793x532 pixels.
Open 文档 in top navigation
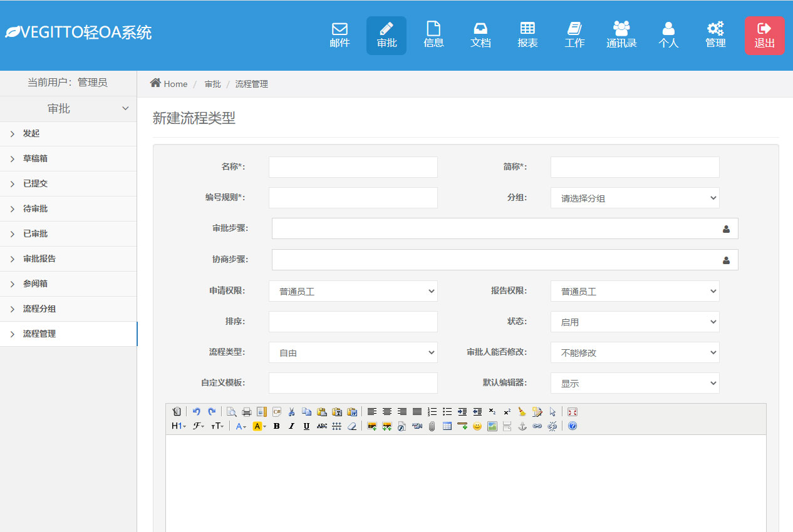[x=480, y=36]
